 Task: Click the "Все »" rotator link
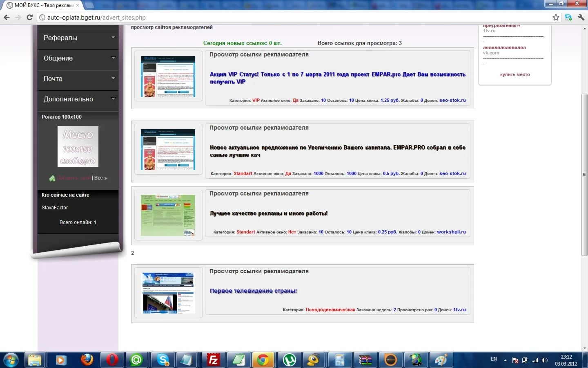(x=100, y=178)
